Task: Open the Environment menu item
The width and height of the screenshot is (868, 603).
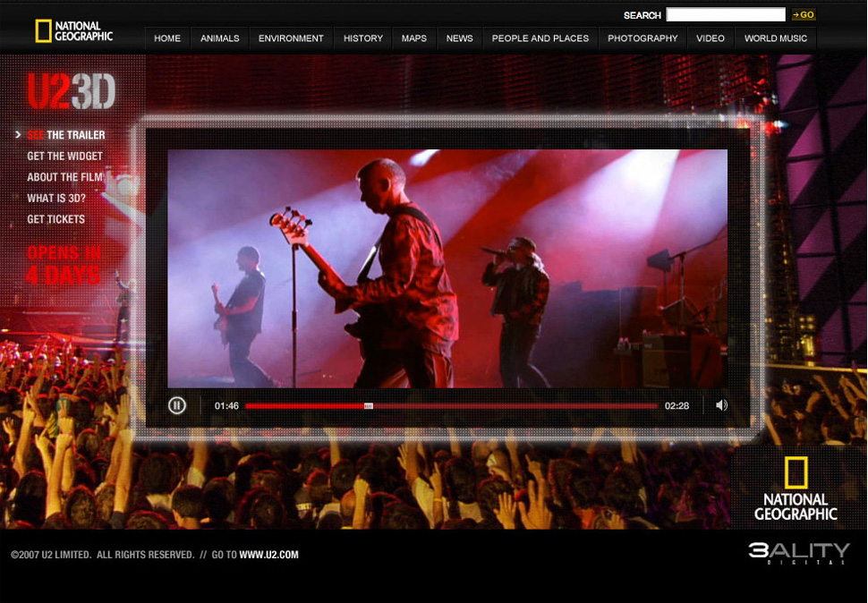Action: pyautogui.click(x=291, y=38)
